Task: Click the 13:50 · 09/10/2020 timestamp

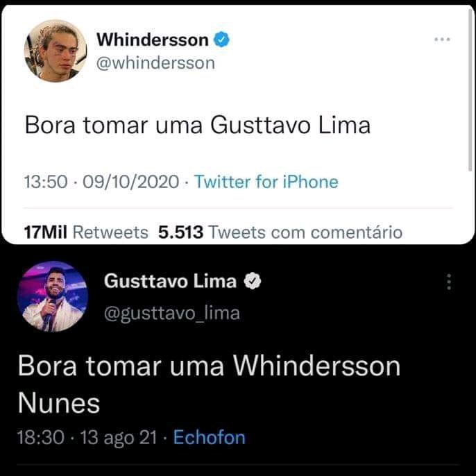Action: pos(101,182)
